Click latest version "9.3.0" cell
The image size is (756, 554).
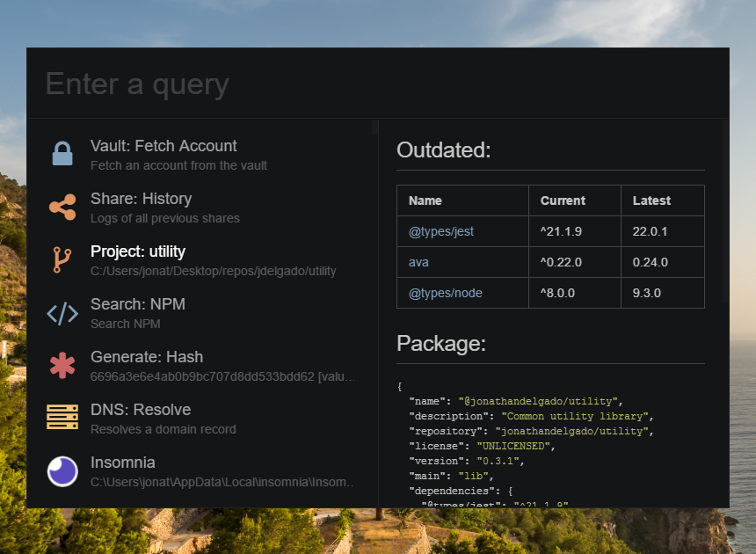[x=663, y=293]
